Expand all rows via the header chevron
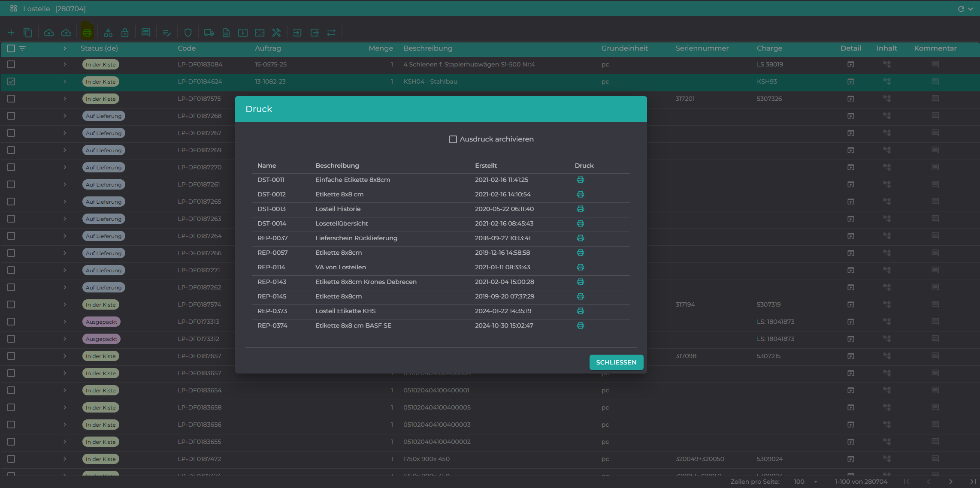 (65, 48)
